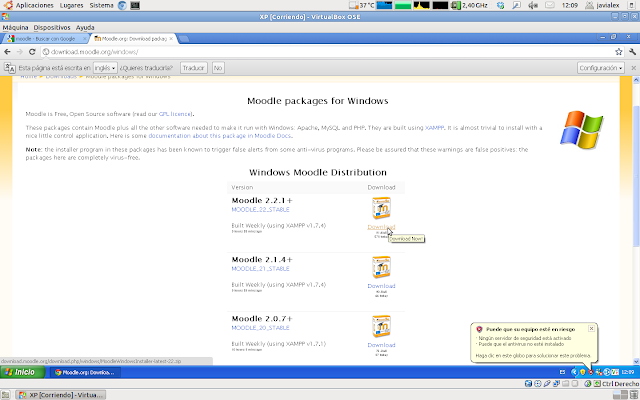Click the workspace switcher in bottom panel

[x=620, y=395]
